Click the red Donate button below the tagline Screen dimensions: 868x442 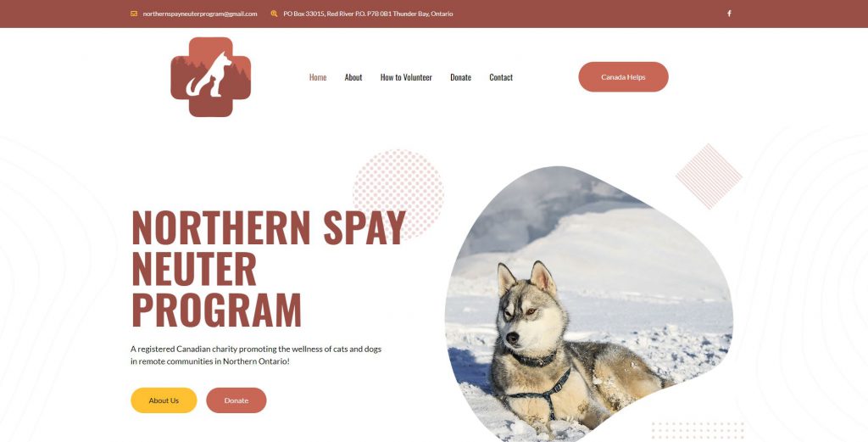[236, 400]
